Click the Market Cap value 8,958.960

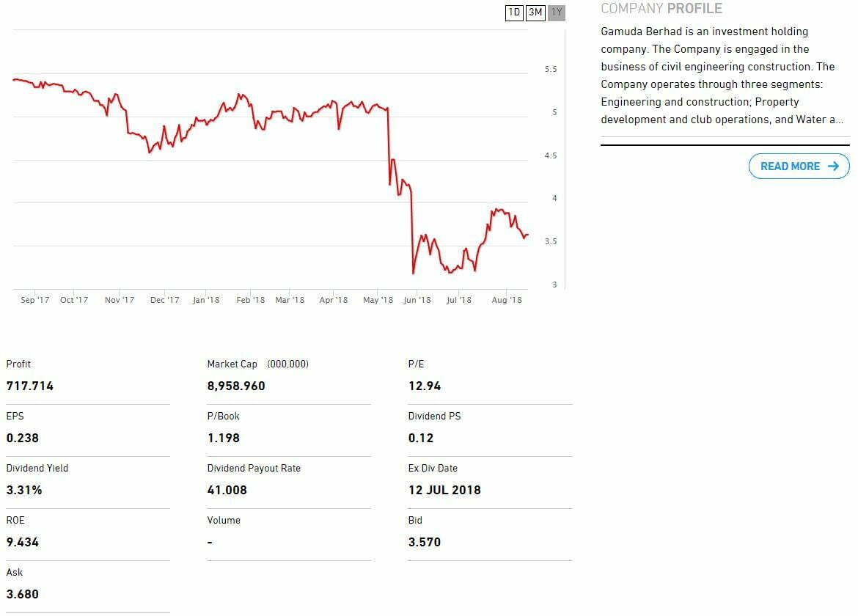(236, 386)
